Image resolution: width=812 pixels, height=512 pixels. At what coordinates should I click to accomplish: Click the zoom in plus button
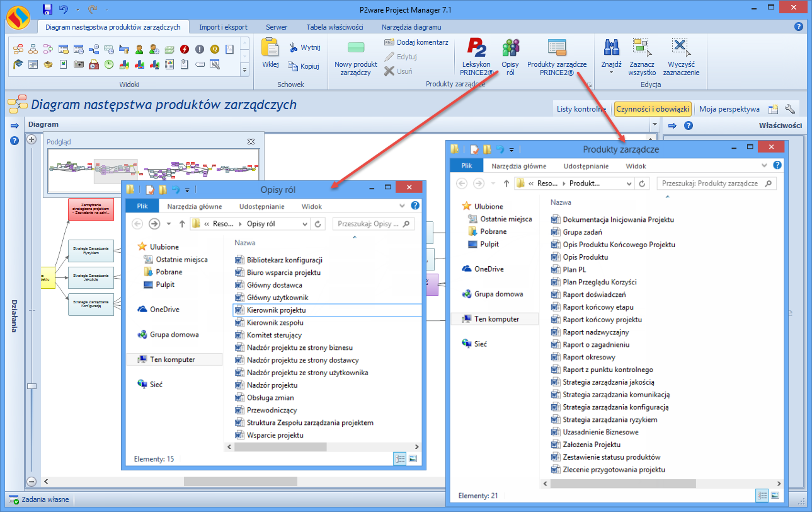point(31,139)
